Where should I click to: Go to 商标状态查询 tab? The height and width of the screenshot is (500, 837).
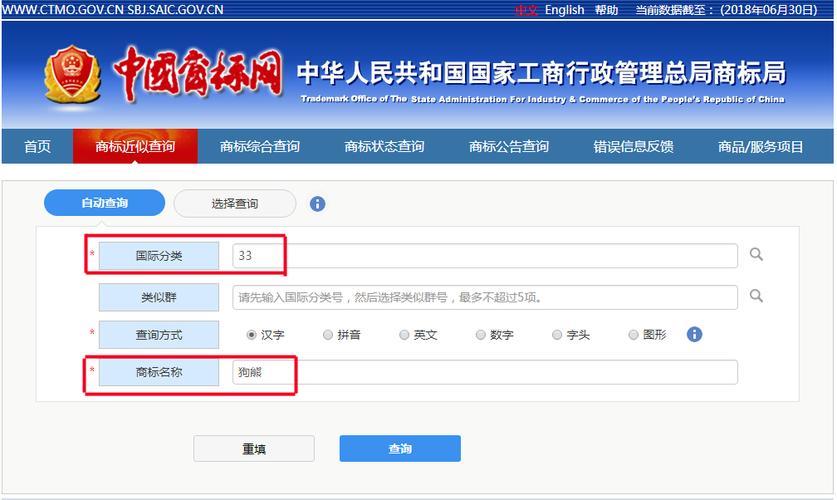(x=384, y=147)
